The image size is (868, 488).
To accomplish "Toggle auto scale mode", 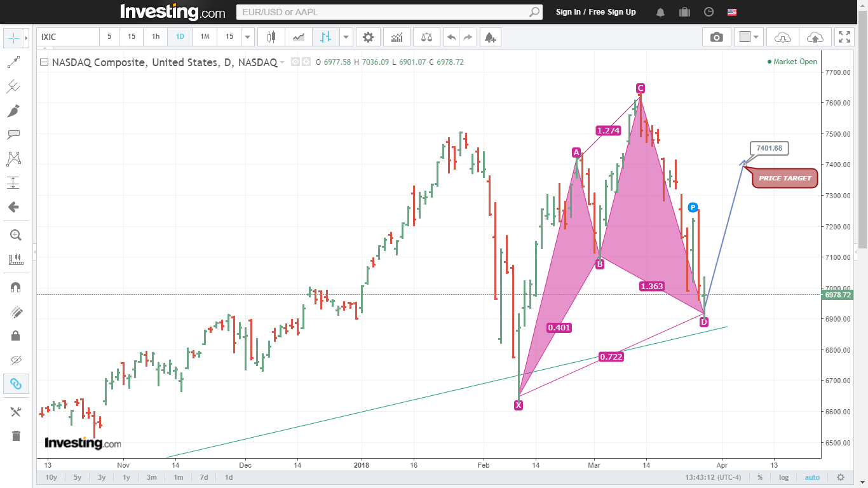I will pos(812,477).
